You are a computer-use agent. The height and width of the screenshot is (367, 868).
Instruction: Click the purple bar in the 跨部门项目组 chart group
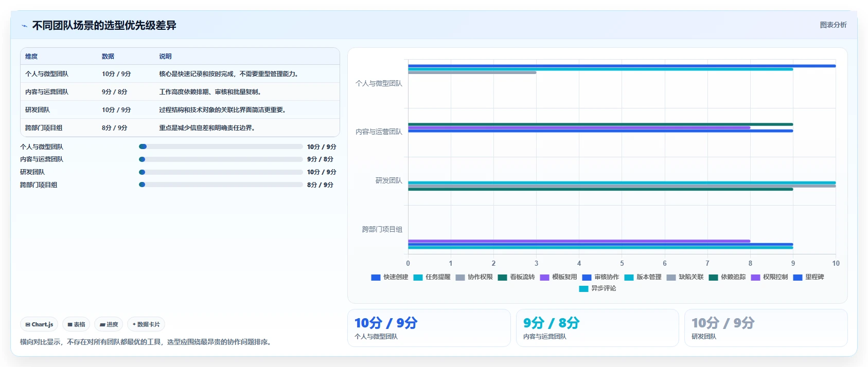[x=579, y=241]
